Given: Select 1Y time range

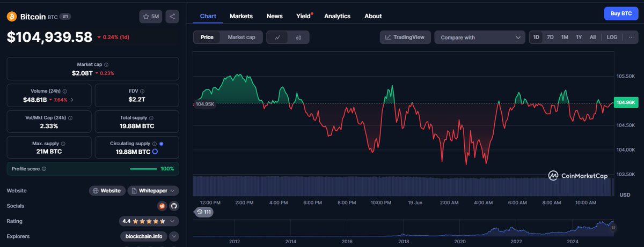Looking at the screenshot, I should 579,38.
